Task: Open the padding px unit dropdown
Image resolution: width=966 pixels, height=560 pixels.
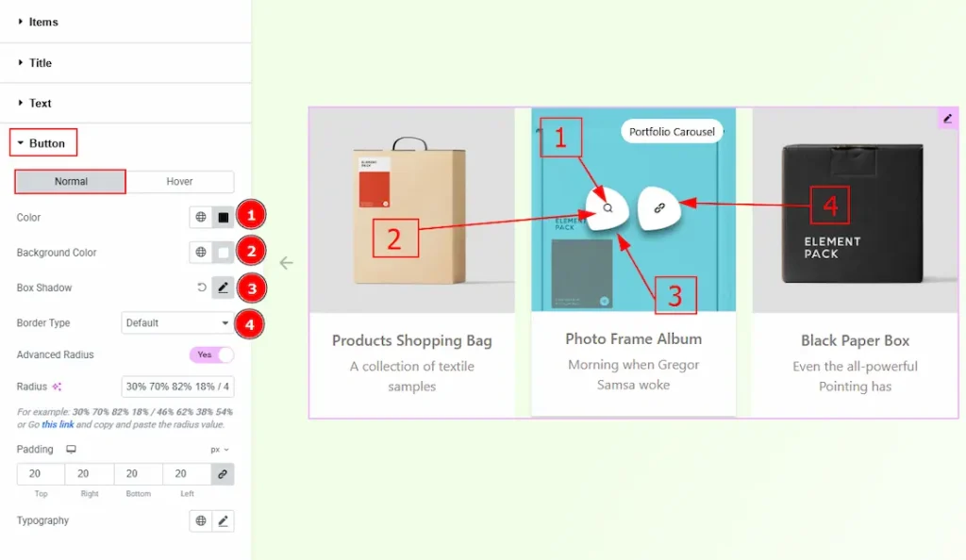Action: [219, 450]
